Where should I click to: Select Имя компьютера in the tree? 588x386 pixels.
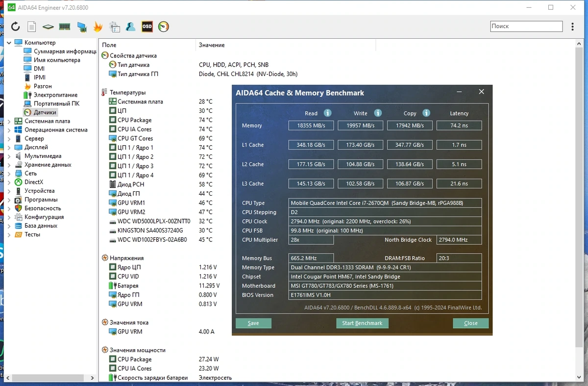point(57,60)
